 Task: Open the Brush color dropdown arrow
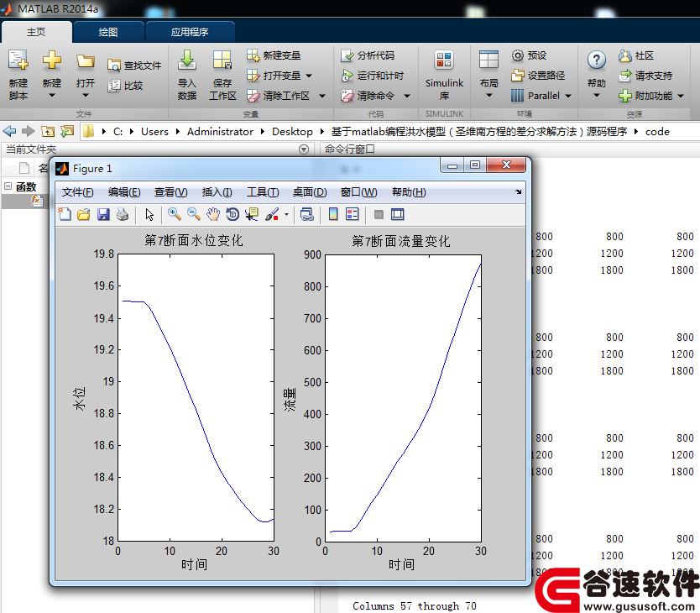pos(286,214)
